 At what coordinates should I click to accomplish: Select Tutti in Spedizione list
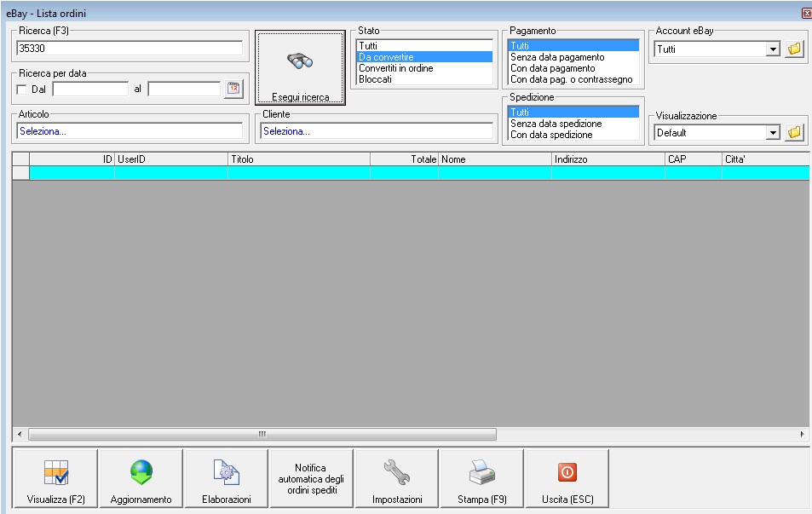click(573, 112)
